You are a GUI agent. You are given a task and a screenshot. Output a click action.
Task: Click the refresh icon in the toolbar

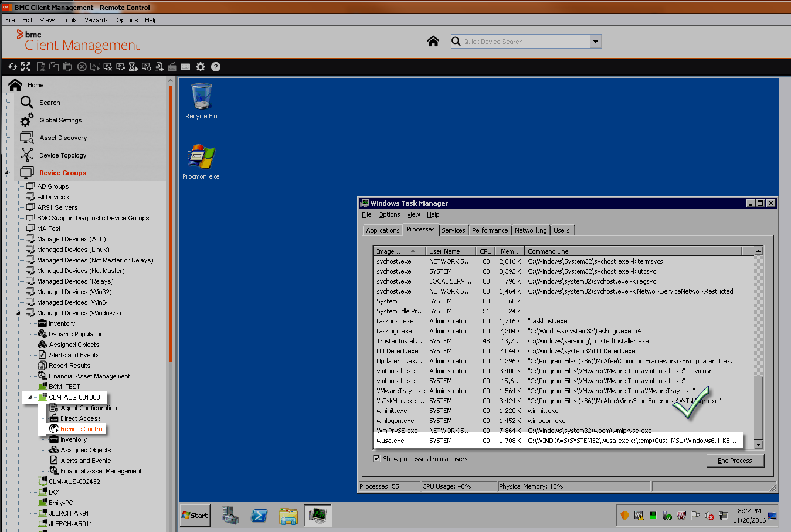(x=13, y=67)
